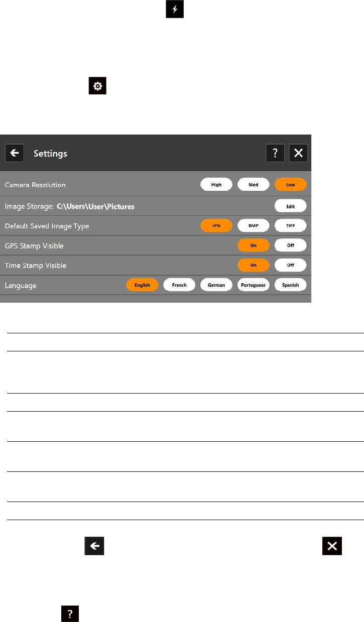Set Camera Resolution to High

(216, 185)
